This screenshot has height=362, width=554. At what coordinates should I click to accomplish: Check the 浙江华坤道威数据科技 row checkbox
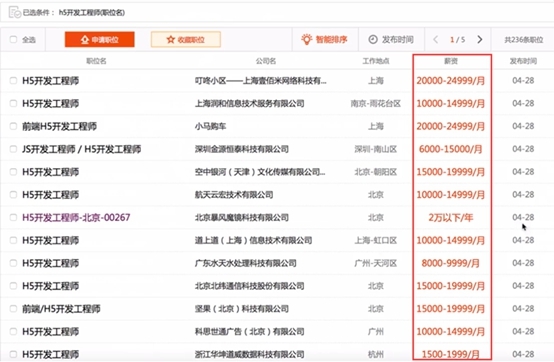(13, 354)
